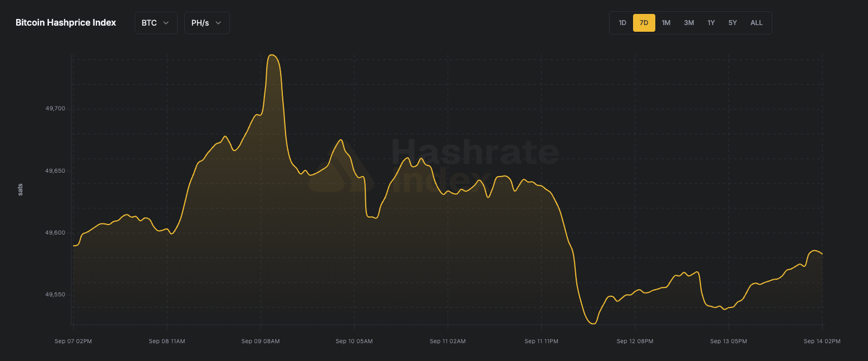The image size is (868, 361).
Task: Switch to the 1M time range
Action: (666, 23)
